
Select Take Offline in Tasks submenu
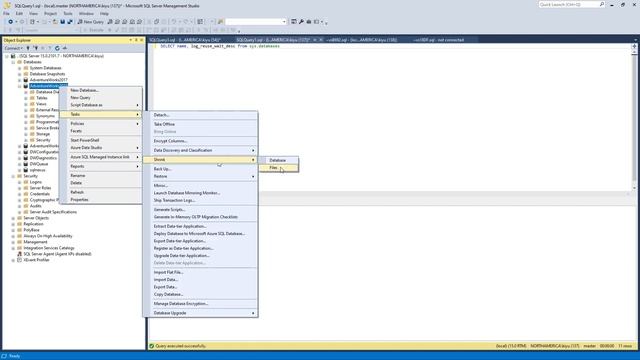tap(200, 124)
